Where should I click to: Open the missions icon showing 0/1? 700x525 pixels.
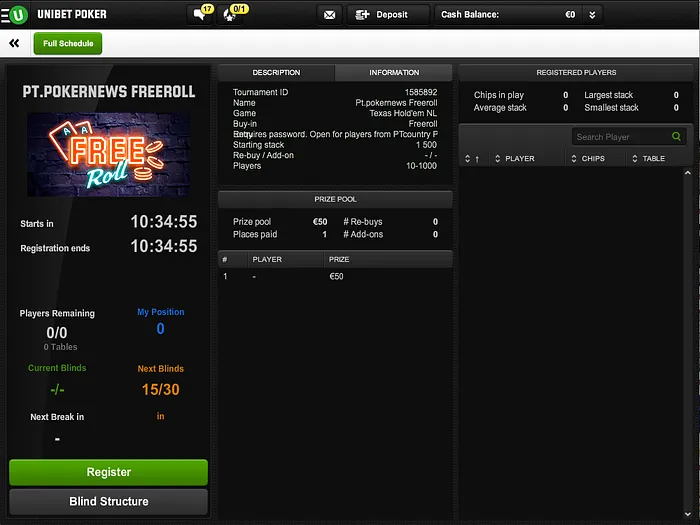click(230, 14)
